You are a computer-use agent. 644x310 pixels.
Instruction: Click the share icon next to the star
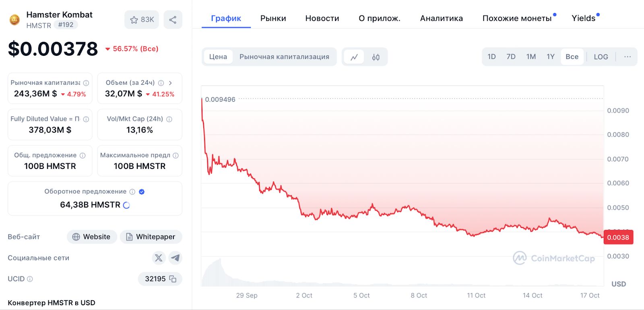(173, 19)
